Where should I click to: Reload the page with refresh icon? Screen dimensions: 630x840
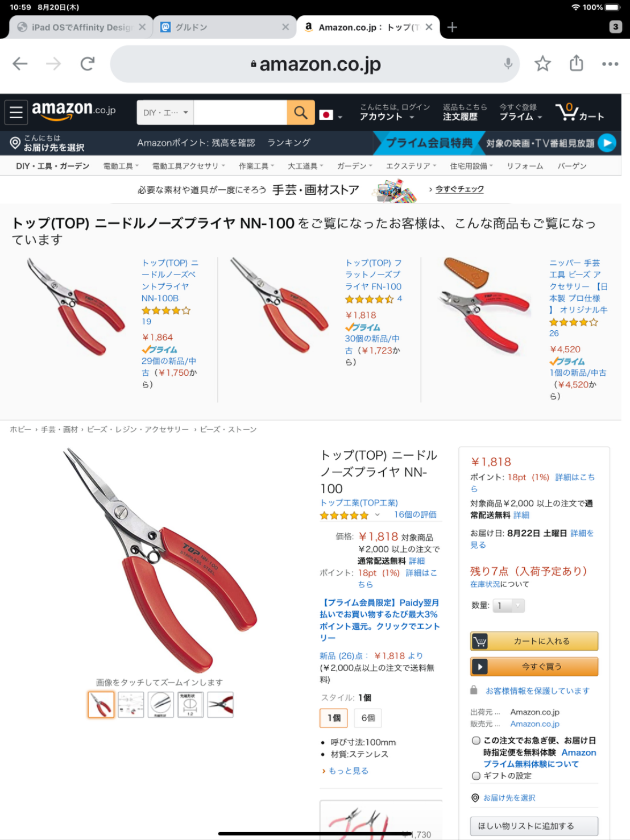[87, 64]
